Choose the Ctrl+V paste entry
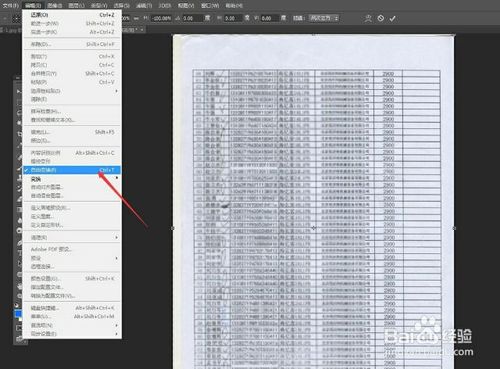This screenshot has width=500, height=369. coord(72,82)
